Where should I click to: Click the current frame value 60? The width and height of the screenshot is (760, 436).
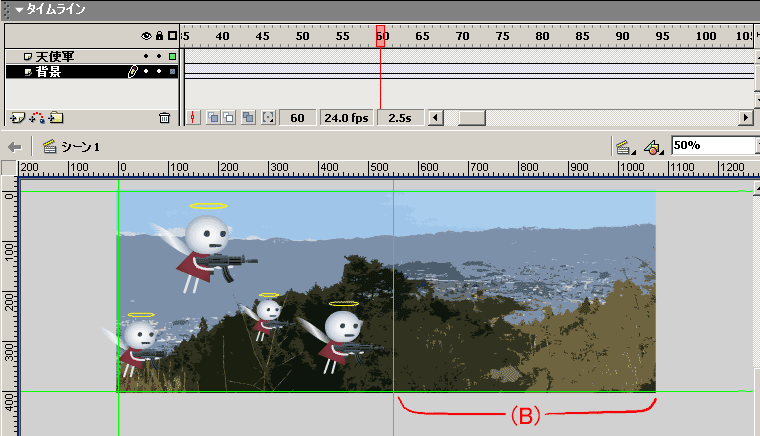tap(297, 118)
